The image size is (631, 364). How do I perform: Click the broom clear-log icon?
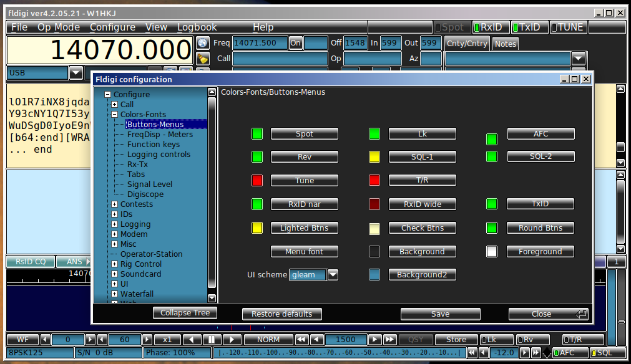[x=203, y=59]
